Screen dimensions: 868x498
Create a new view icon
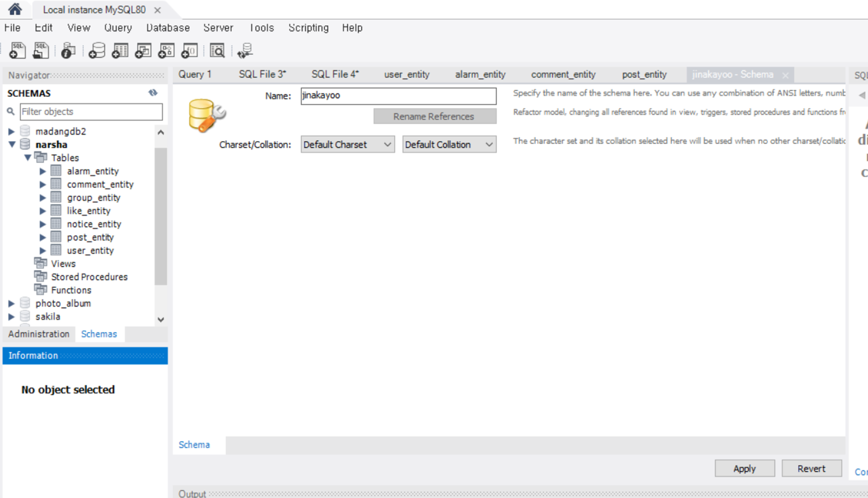[x=143, y=50]
